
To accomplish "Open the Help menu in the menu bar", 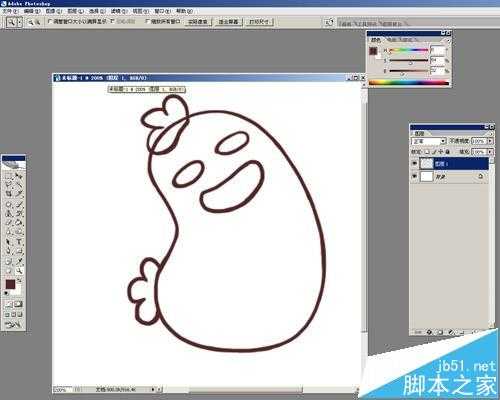I will tap(185, 11).
